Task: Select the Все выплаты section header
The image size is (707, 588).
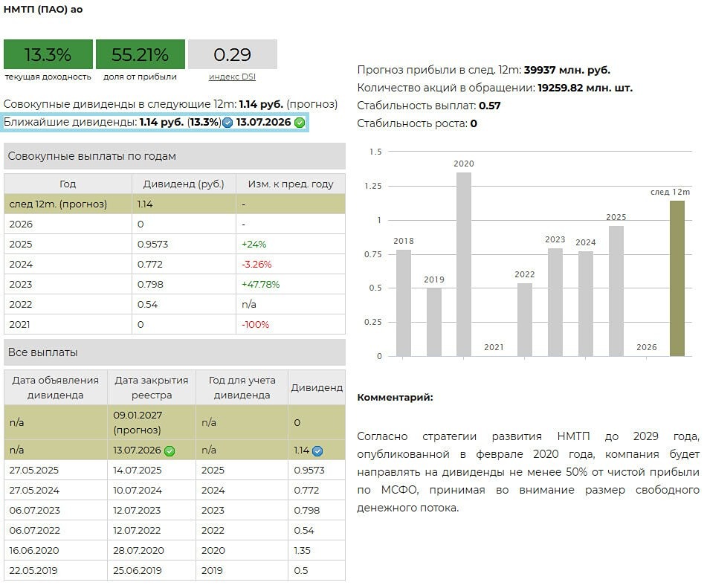Action: pos(175,352)
